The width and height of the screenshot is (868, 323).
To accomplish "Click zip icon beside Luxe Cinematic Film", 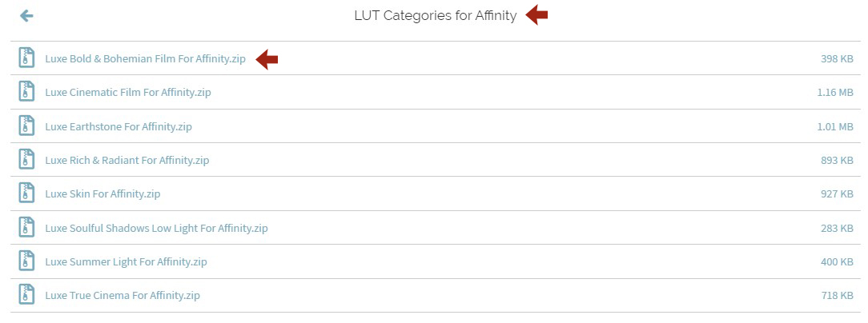I will [27, 92].
